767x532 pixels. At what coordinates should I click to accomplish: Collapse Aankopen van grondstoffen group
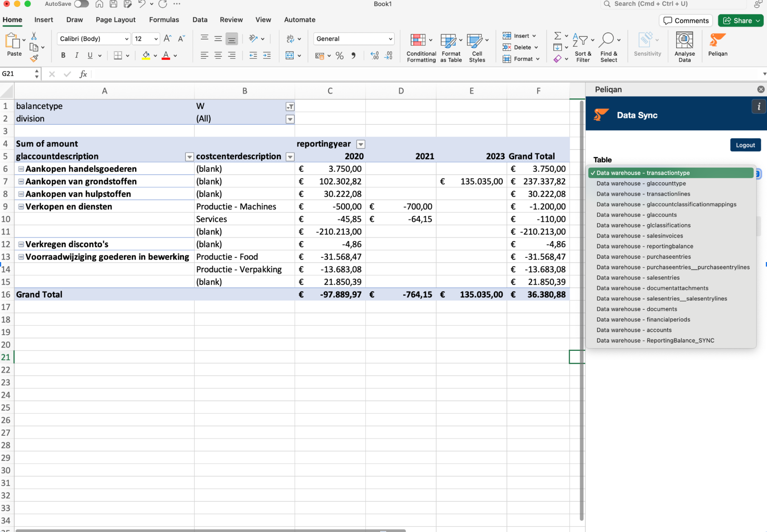21,182
